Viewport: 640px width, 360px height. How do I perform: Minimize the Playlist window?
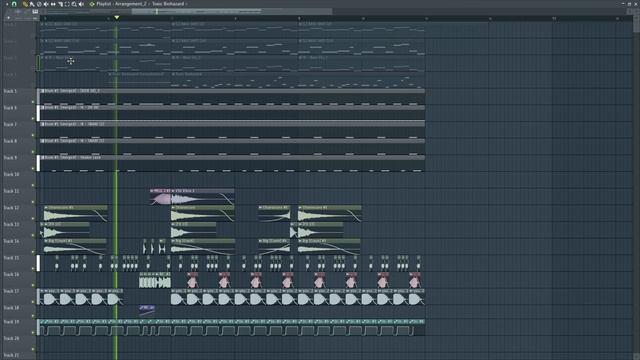pyautogui.click(x=623, y=3)
